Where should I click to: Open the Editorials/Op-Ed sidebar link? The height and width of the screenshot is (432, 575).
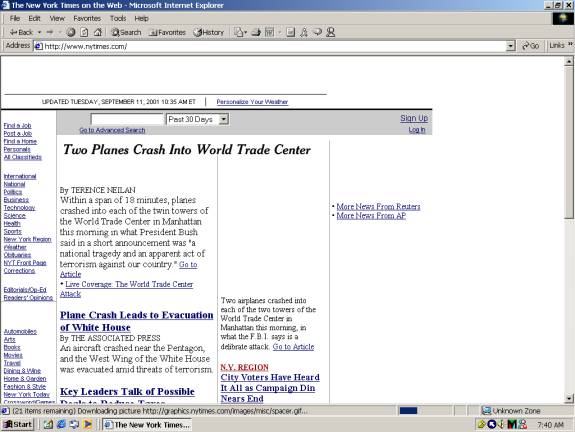pos(25,290)
